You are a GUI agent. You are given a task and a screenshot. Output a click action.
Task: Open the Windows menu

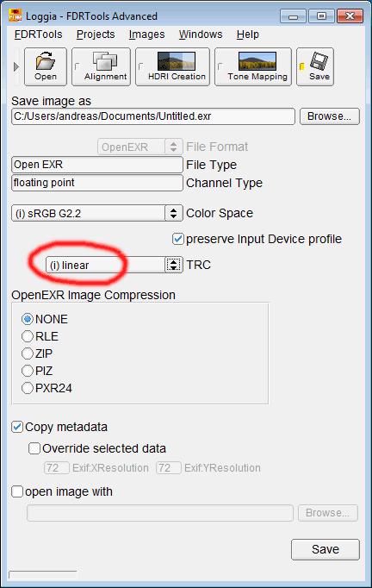pyautogui.click(x=201, y=34)
